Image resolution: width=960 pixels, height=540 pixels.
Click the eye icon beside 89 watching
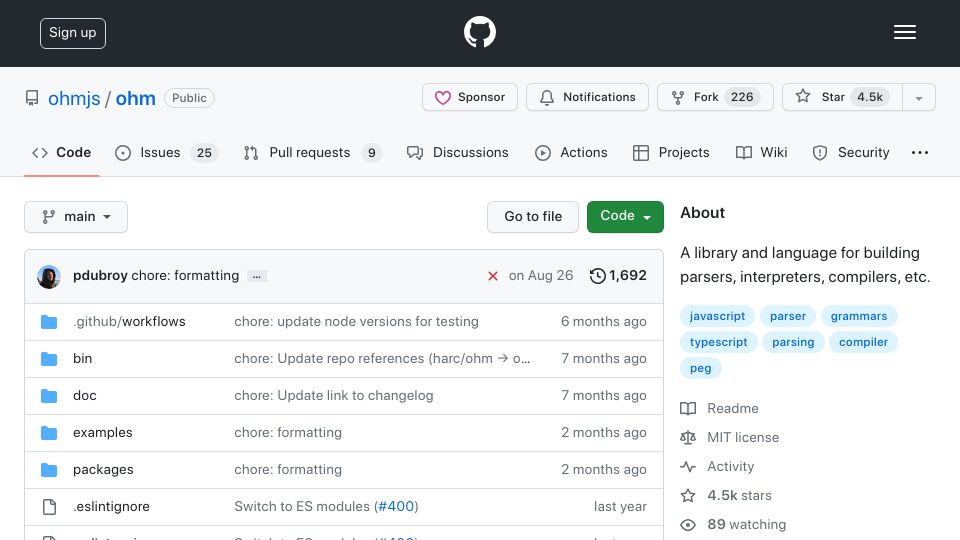point(688,525)
